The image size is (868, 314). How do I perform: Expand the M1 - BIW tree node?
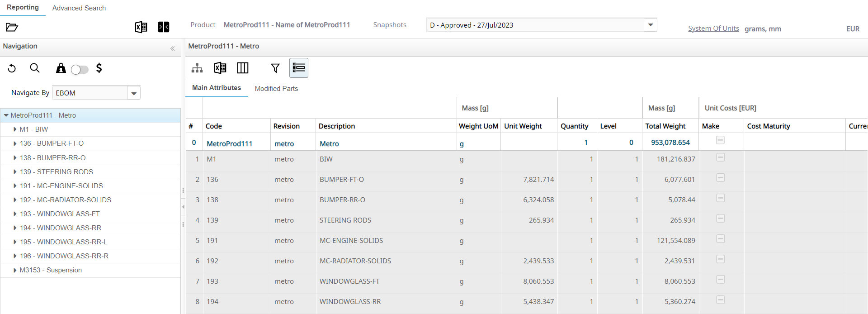(x=15, y=129)
